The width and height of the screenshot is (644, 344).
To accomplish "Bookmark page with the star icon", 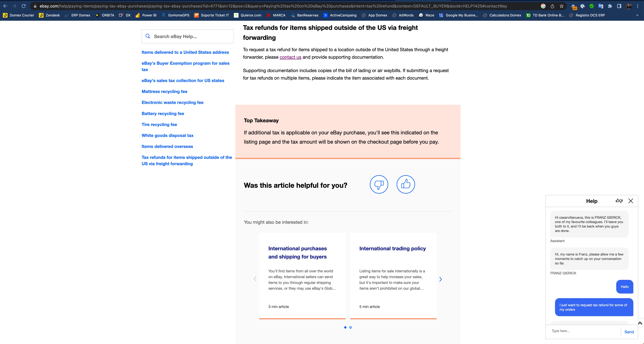I will click(x=561, y=6).
